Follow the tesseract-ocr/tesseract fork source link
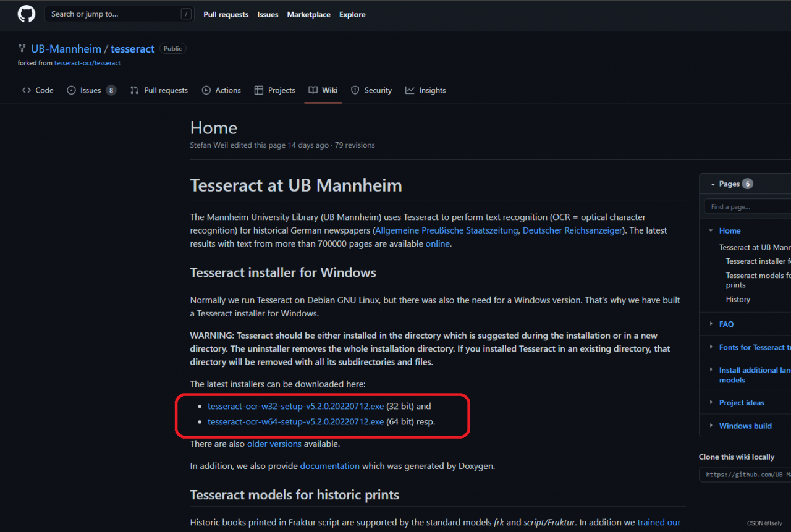791x532 pixels. click(87, 63)
